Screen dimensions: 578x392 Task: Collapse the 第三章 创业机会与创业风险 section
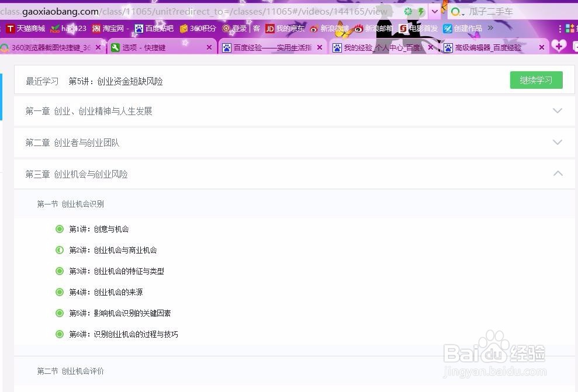(x=558, y=174)
